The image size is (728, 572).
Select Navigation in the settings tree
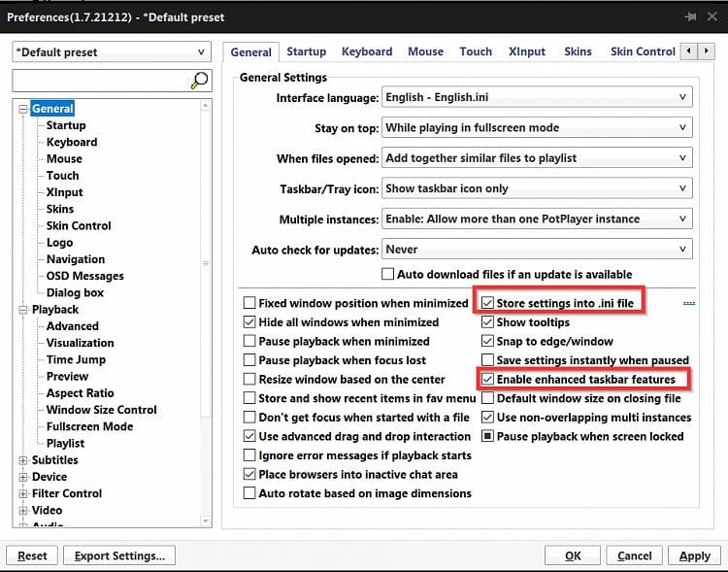click(x=75, y=259)
